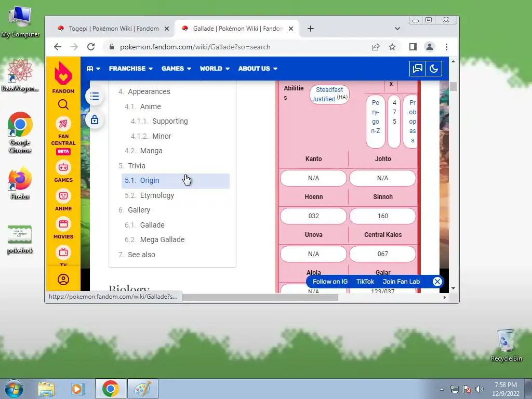
Task: Open Windows Explorer from taskbar
Action: tap(46, 389)
